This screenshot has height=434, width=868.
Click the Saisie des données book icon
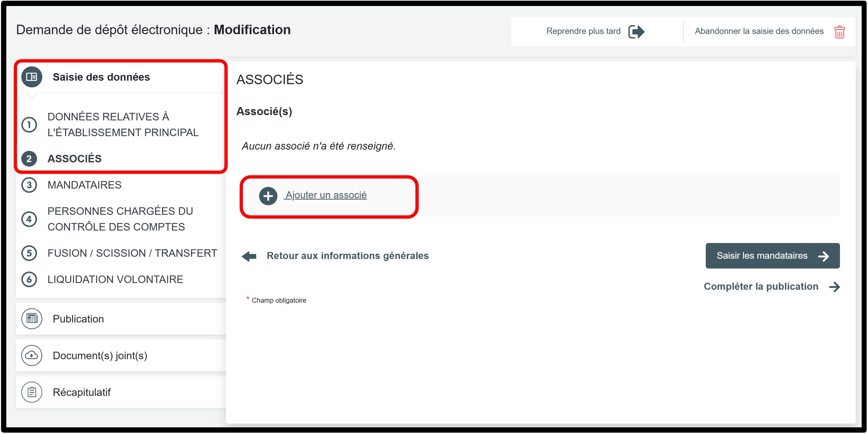(32, 77)
